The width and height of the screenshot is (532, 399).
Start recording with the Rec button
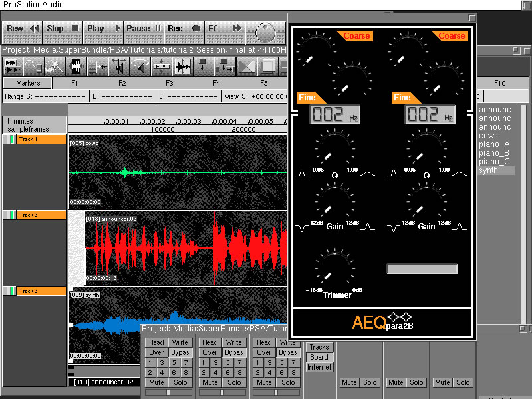point(185,32)
